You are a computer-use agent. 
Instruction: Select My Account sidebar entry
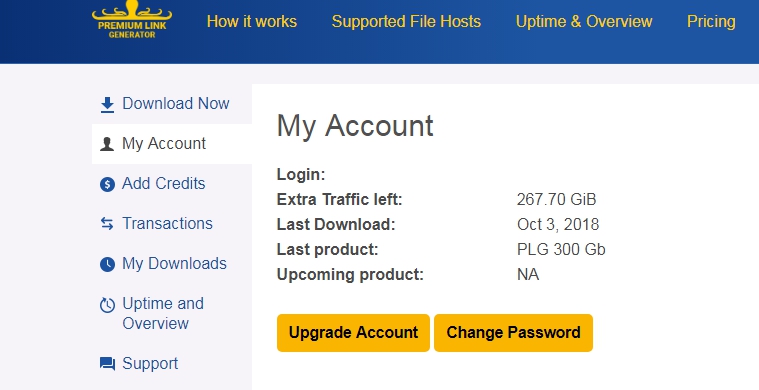[x=172, y=144]
